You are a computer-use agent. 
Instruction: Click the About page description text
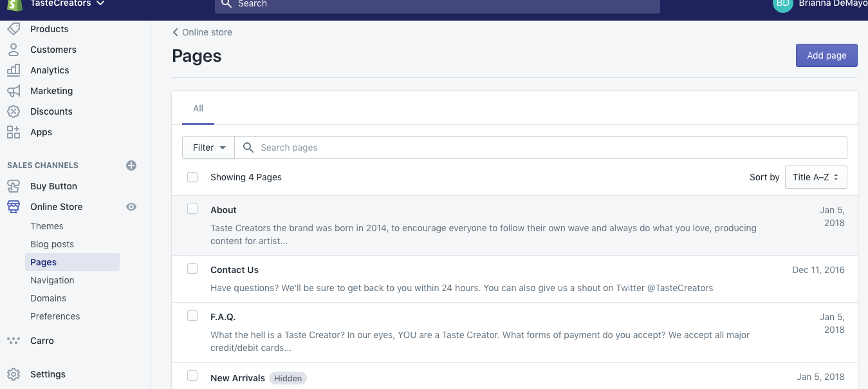[483, 234]
